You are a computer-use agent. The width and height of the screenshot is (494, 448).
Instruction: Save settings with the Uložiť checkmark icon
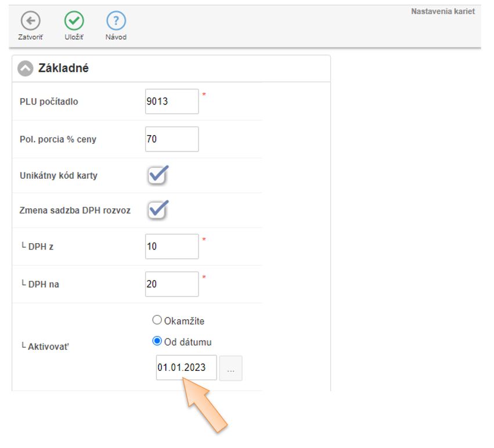[x=73, y=21]
